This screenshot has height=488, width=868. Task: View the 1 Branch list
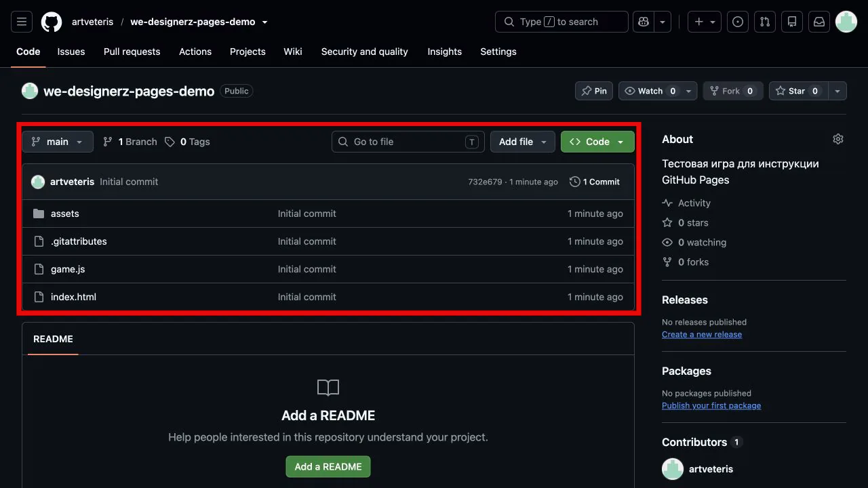tap(130, 142)
